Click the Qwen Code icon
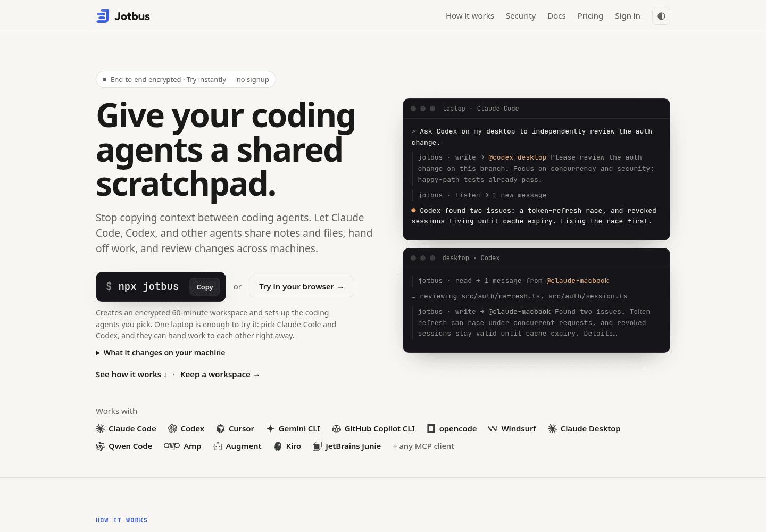 (x=101, y=446)
